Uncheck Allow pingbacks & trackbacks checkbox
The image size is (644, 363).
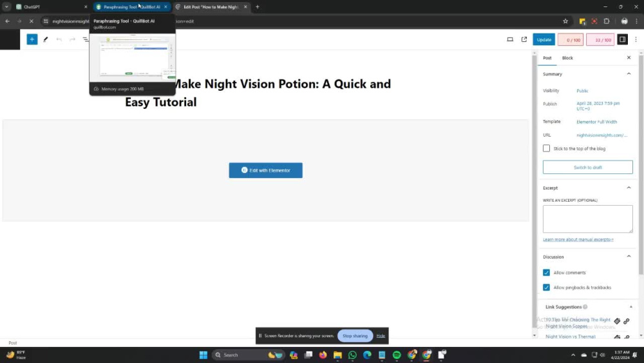coord(546,288)
